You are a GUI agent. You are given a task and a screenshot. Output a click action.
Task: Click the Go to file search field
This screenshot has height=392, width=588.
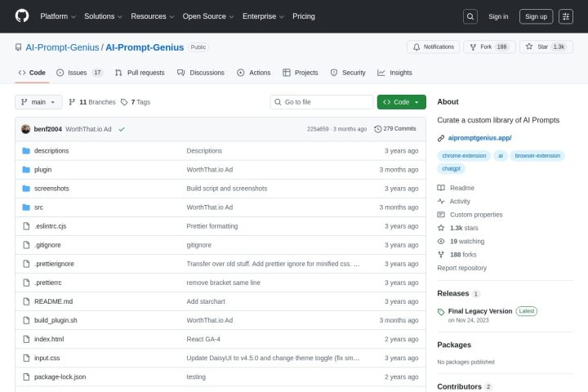[322, 102]
